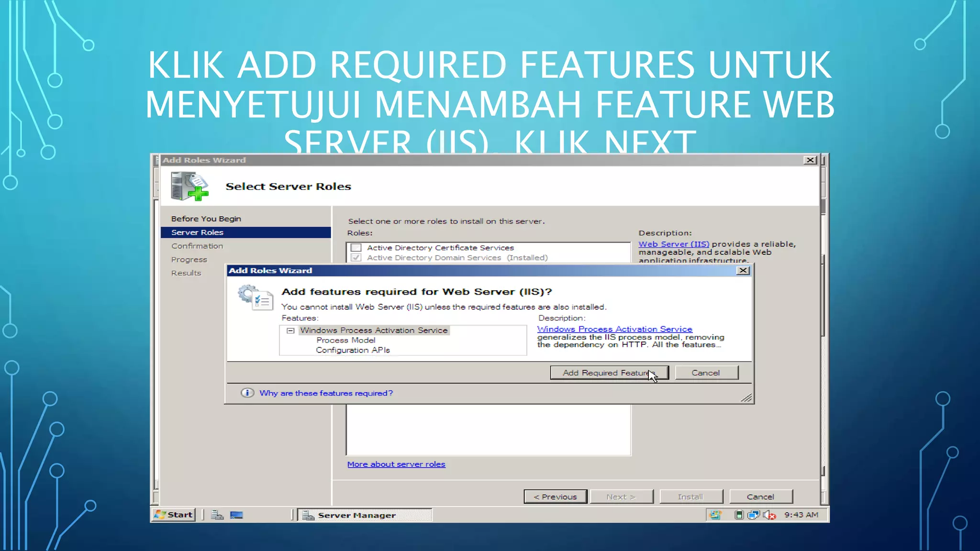The width and height of the screenshot is (980, 551).
Task: Check Active Directory Certificate Services checkbox
Action: 356,248
